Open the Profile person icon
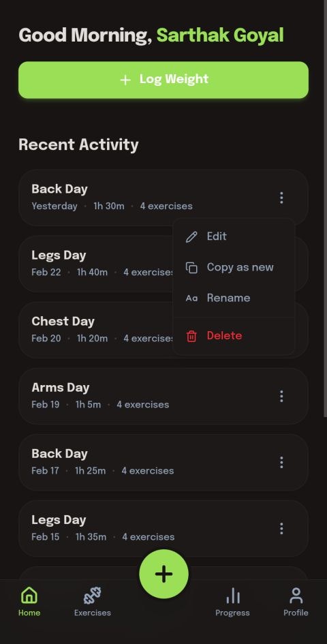 click(x=296, y=596)
